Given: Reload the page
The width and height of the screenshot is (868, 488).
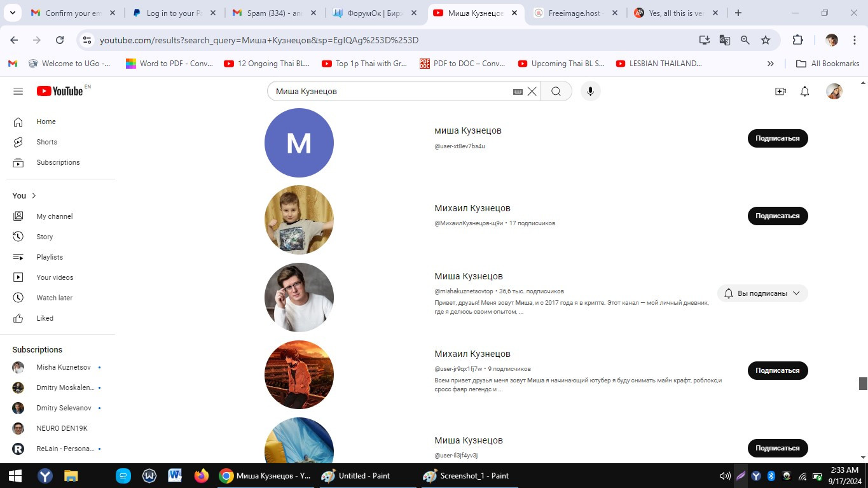Looking at the screenshot, I should tap(60, 40).
